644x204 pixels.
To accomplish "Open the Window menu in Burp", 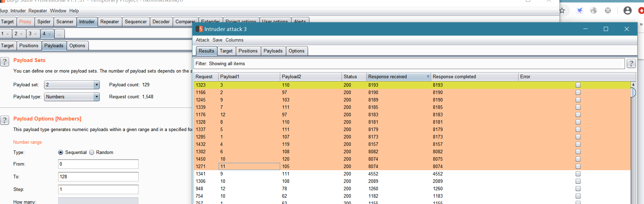I will [58, 11].
